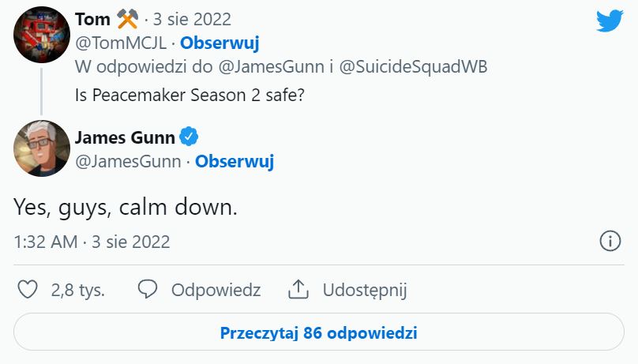Click the heart like icon

[28, 290]
